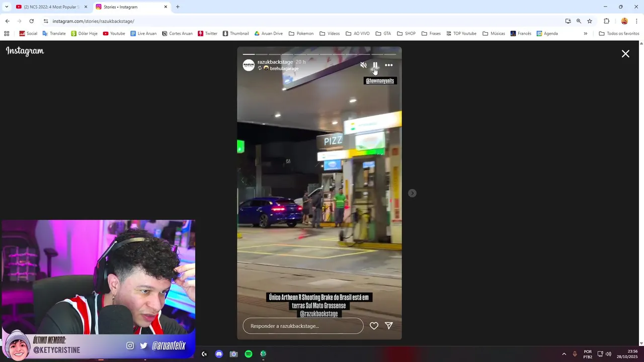
Task: Open the Chrome three-dot menu
Action: [636, 21]
